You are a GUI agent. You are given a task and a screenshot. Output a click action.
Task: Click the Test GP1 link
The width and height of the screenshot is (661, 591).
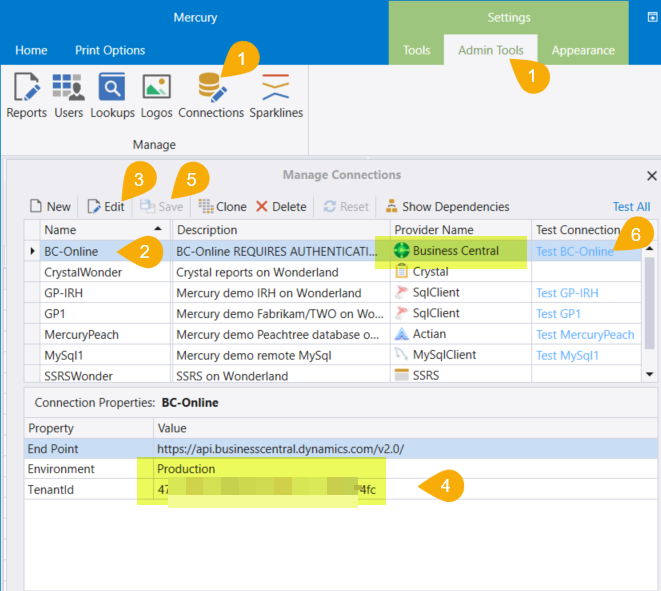(x=558, y=314)
